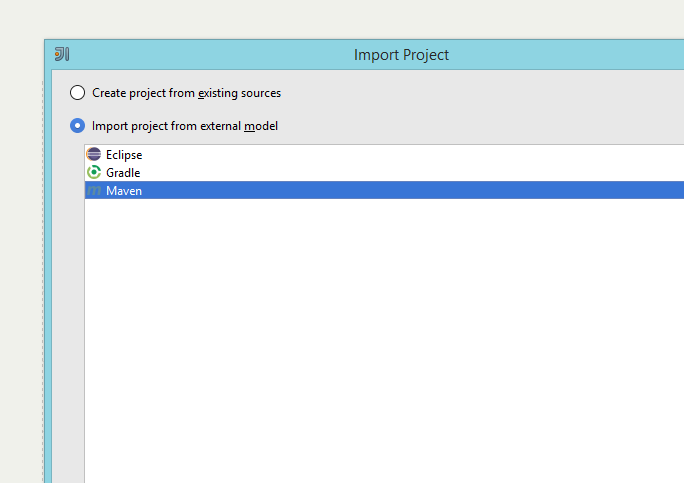Viewport: 684px width, 483px height.
Task: Click the IntelliJ logo icon in title bar
Action: click(x=62, y=54)
